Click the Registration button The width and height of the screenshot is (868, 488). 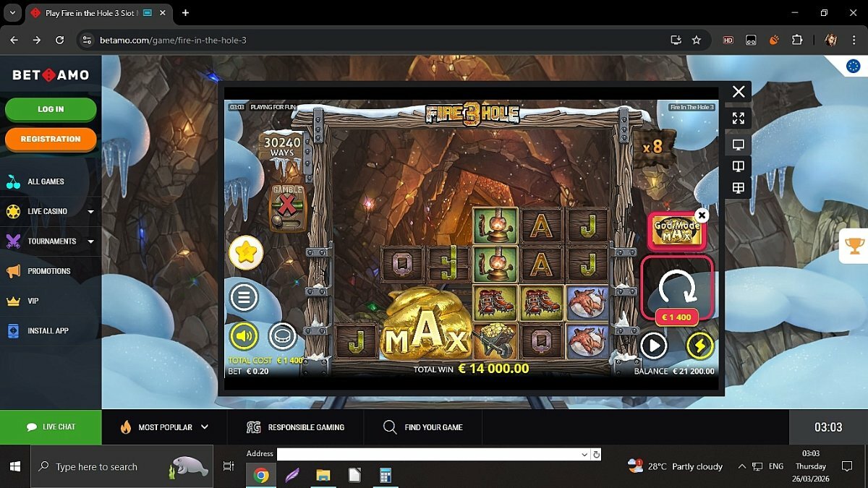(x=51, y=139)
